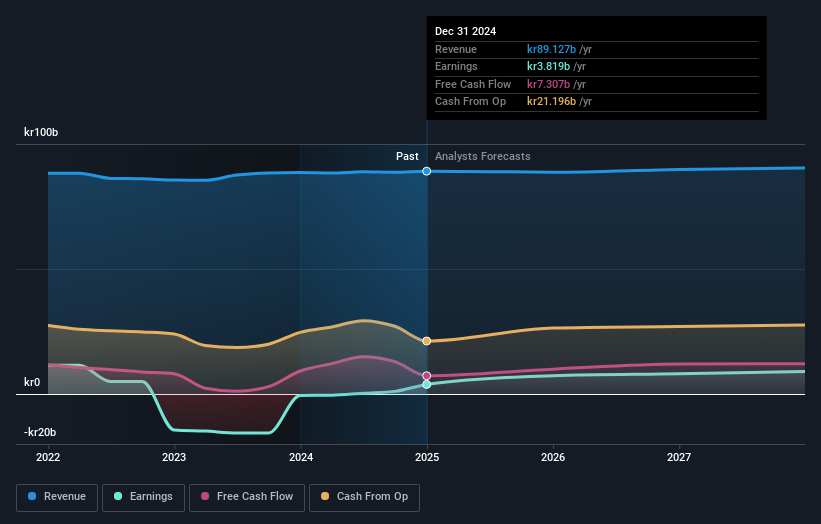Click the kr89.127b revenue value
The height and width of the screenshot is (524, 821).
(551, 49)
